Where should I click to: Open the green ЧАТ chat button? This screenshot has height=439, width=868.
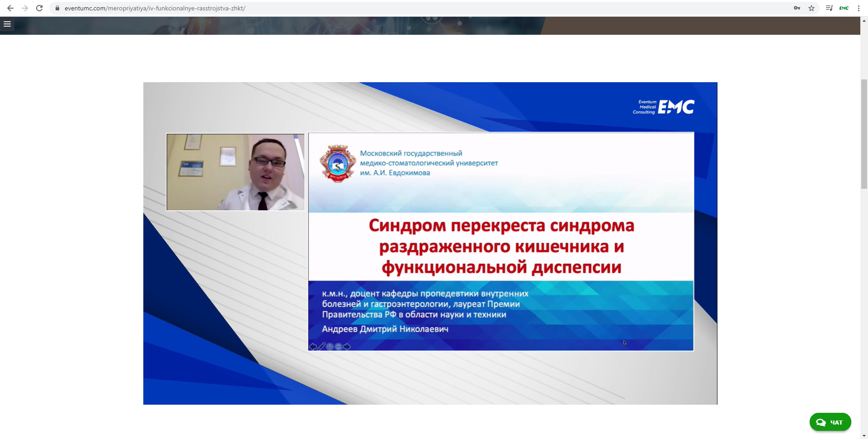click(x=830, y=422)
